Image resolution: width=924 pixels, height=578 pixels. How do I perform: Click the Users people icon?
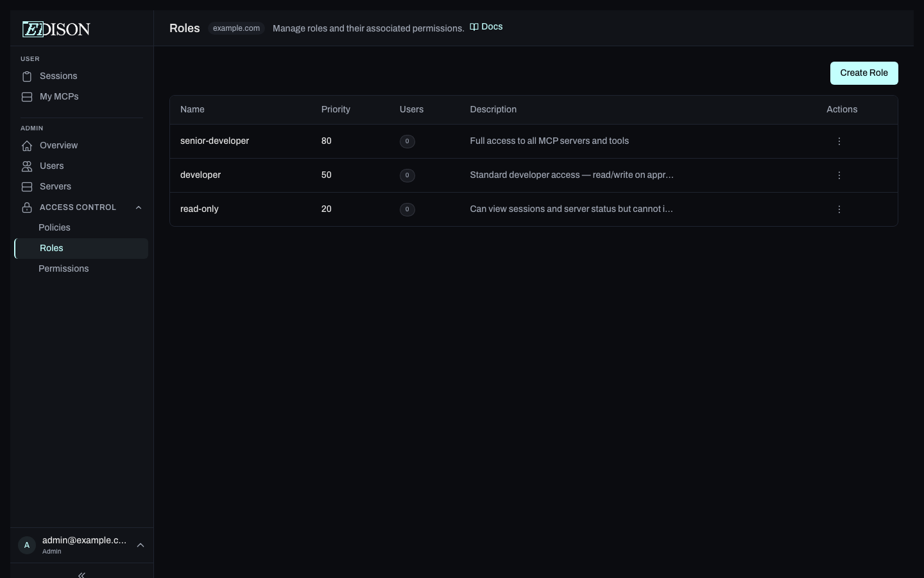pos(26,166)
